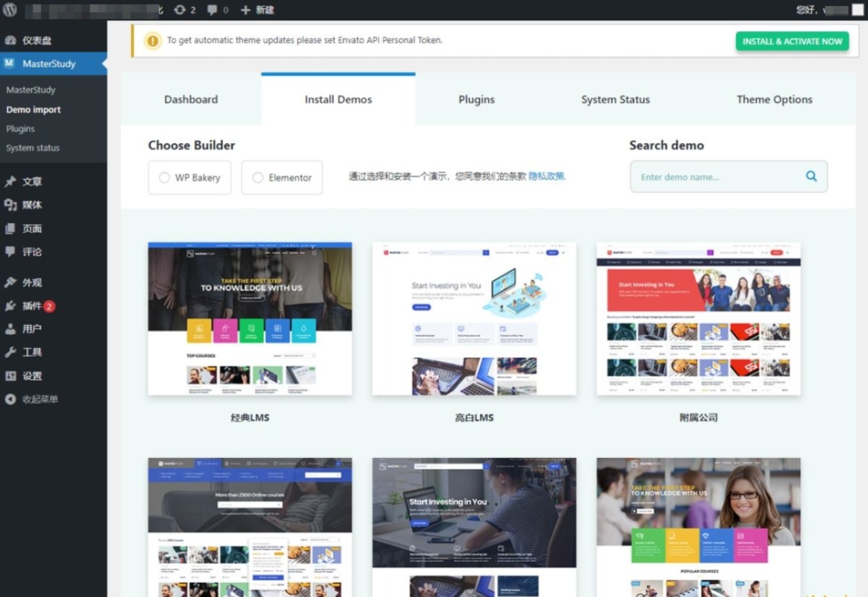Image resolution: width=868 pixels, height=597 pixels.
Task: Select the 经典LMS demo thumbnail
Action: 250,318
